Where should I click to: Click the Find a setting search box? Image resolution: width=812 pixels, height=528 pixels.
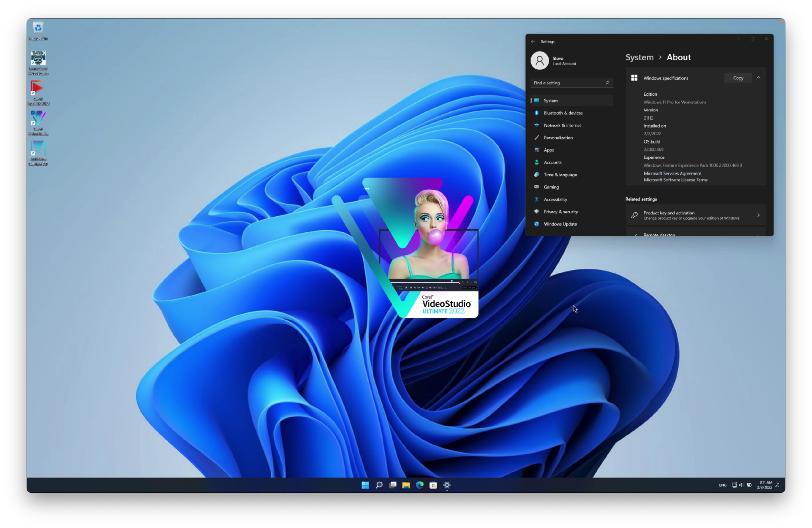[x=568, y=83]
